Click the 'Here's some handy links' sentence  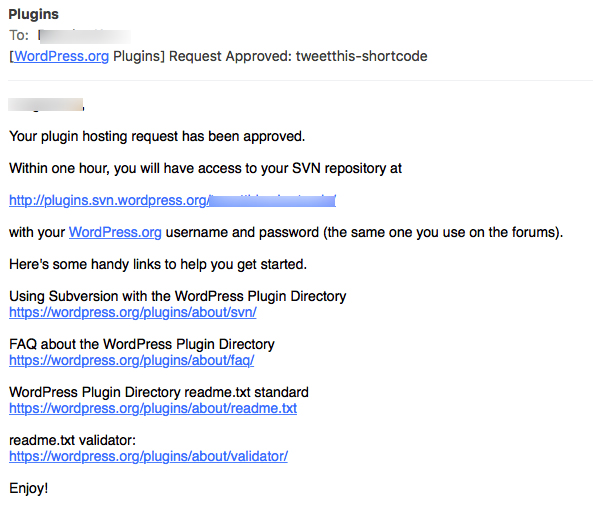click(x=158, y=264)
